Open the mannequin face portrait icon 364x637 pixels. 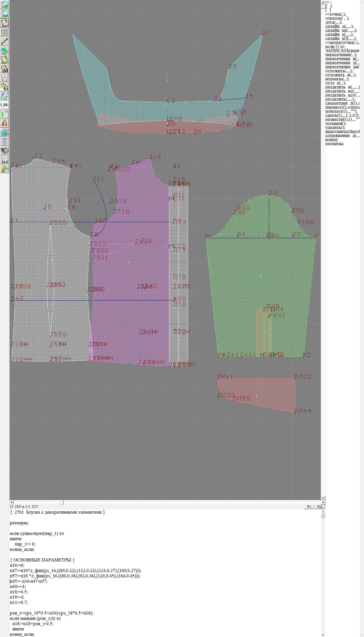[x=5, y=123]
